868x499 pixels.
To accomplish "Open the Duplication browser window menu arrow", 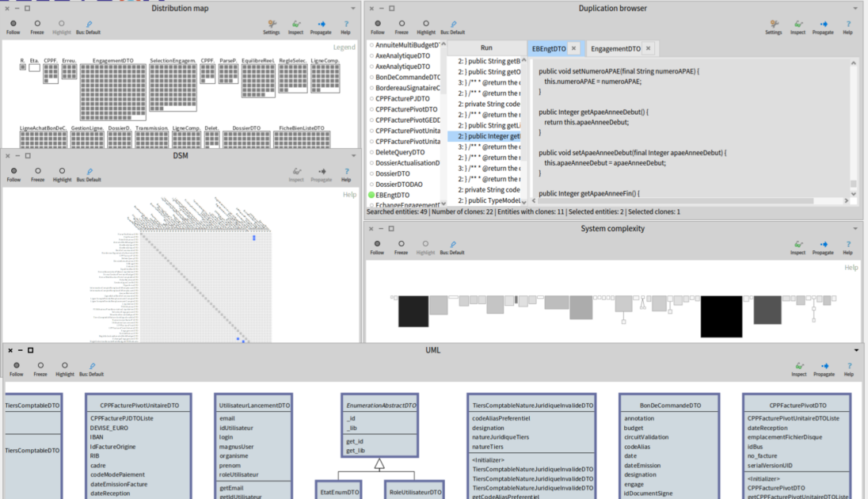I will pos(855,8).
